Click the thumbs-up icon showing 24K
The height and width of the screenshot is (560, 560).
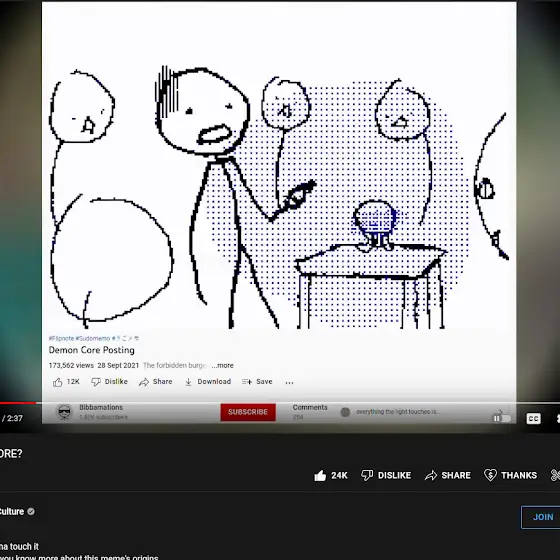(x=320, y=475)
